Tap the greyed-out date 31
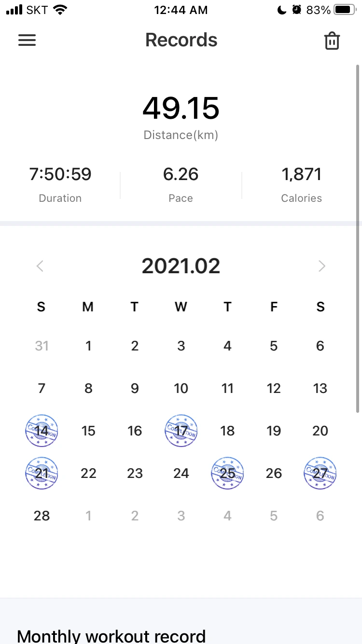Viewport: 362px width, 644px height. pos(42,346)
